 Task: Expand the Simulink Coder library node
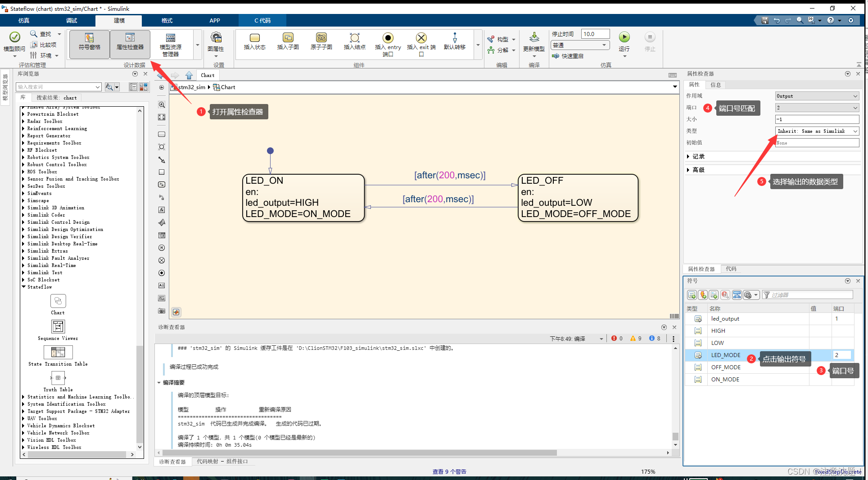coord(23,215)
